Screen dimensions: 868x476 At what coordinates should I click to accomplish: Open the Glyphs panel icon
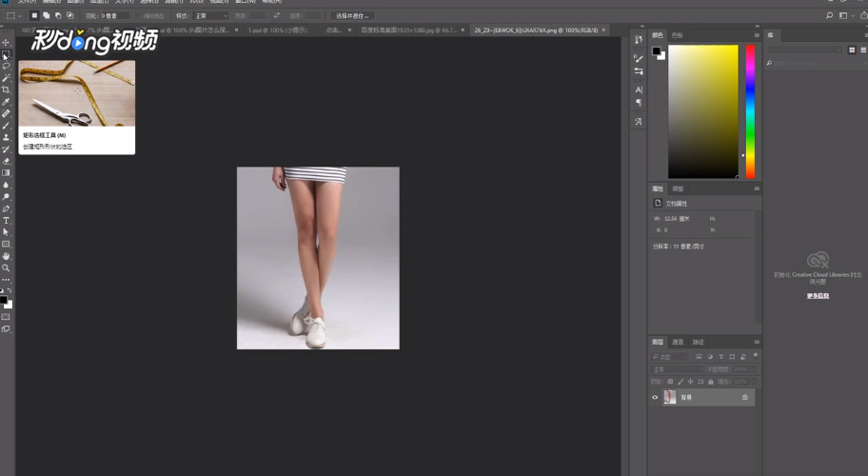point(639,121)
